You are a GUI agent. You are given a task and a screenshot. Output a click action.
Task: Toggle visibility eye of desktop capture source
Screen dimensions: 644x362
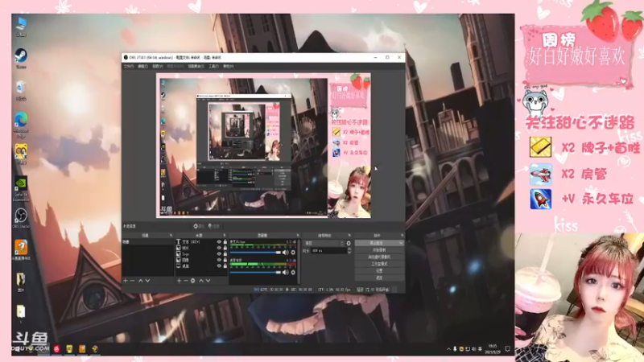[x=219, y=266]
